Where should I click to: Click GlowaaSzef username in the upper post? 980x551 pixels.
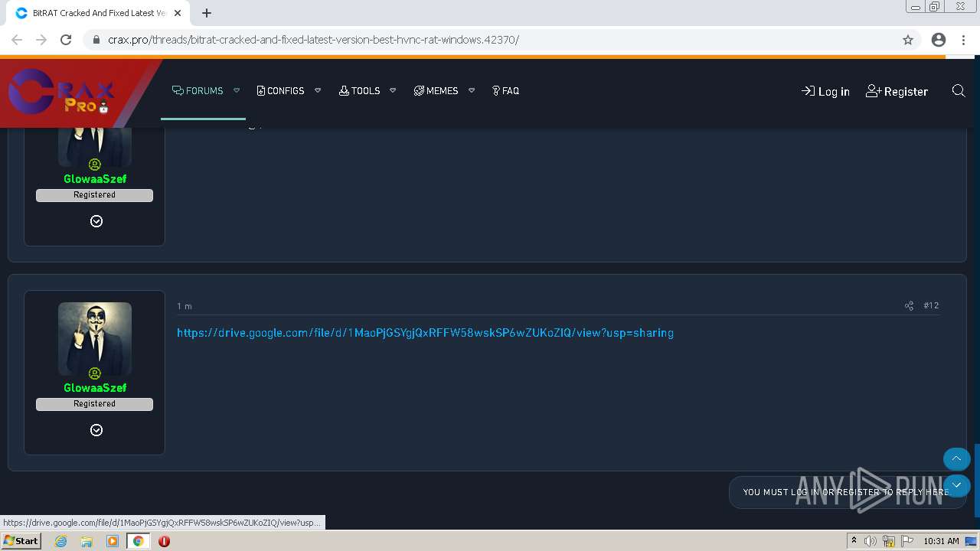click(x=95, y=179)
